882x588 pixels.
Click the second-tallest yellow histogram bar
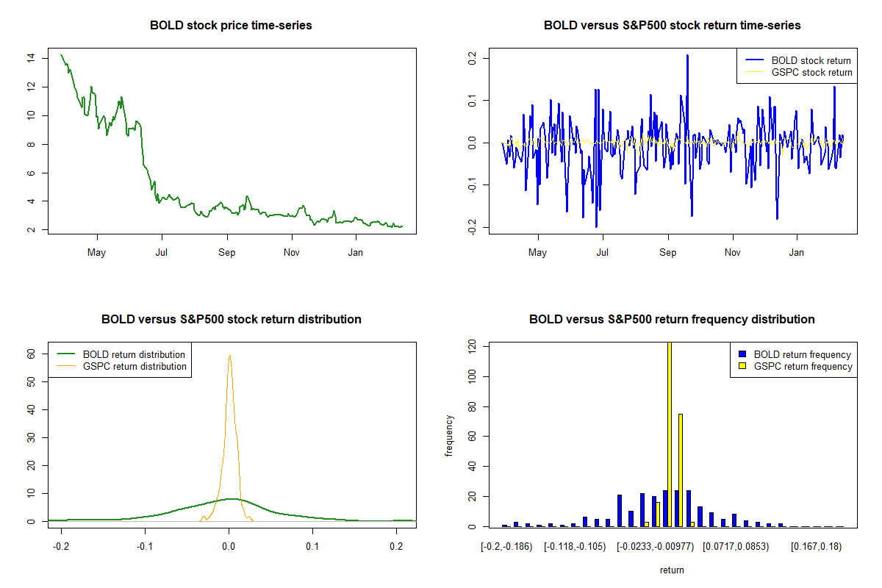point(681,470)
